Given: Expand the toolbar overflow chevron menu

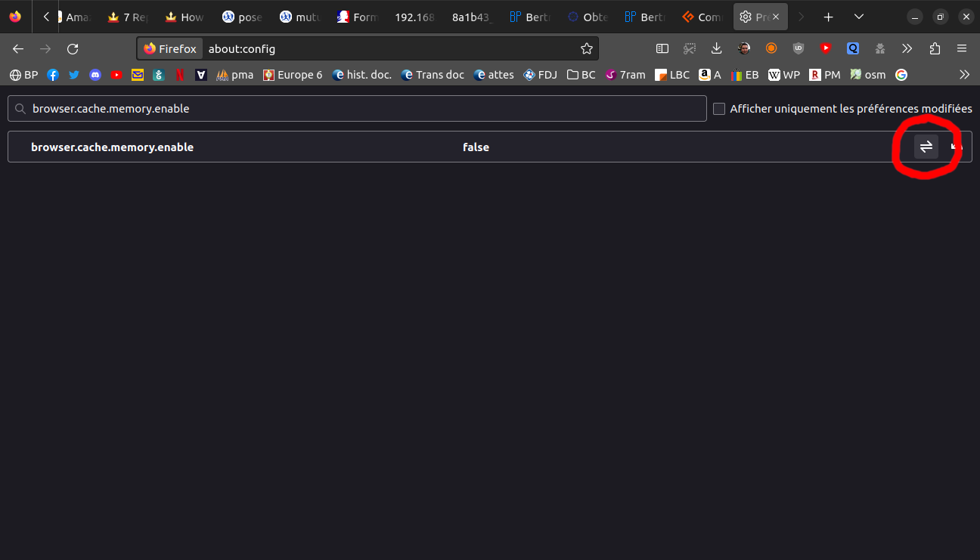Looking at the screenshot, I should point(907,48).
